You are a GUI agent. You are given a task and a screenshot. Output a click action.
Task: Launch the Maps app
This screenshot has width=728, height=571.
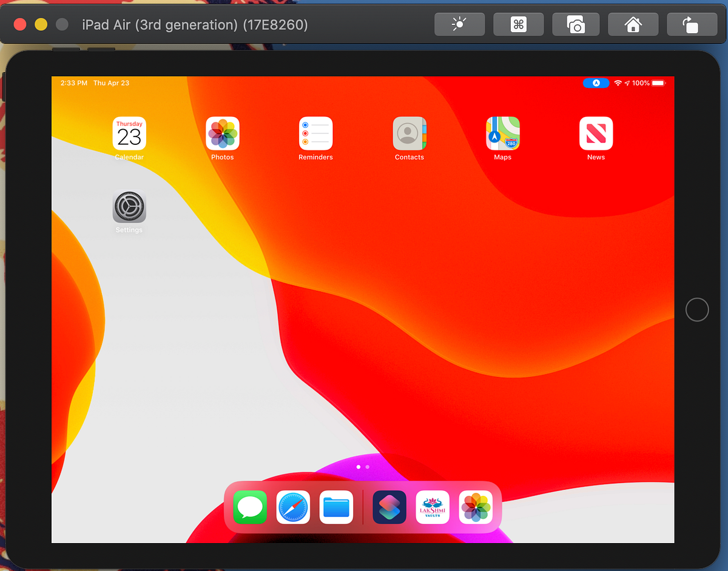coord(502,134)
